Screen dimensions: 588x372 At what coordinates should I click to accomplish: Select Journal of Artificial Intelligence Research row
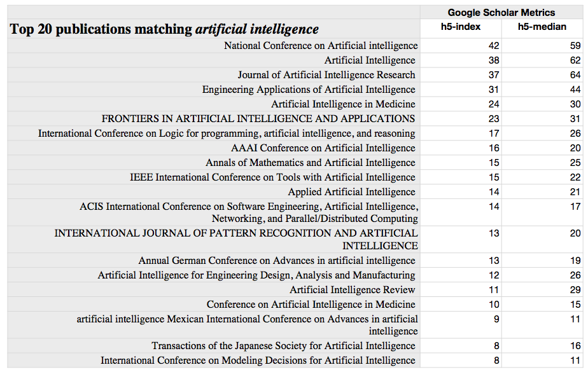click(x=326, y=75)
